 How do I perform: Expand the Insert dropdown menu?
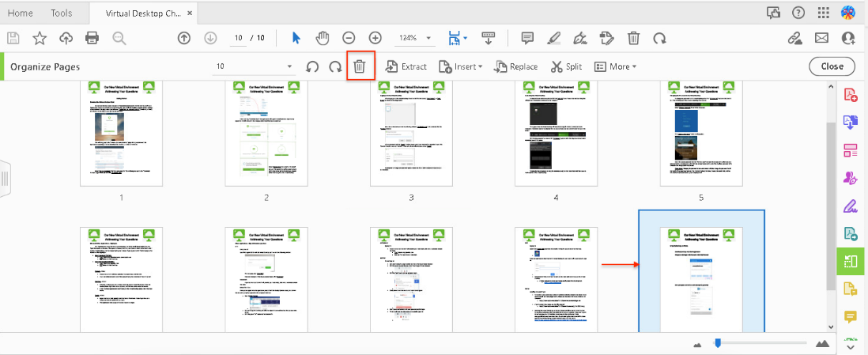(x=460, y=66)
